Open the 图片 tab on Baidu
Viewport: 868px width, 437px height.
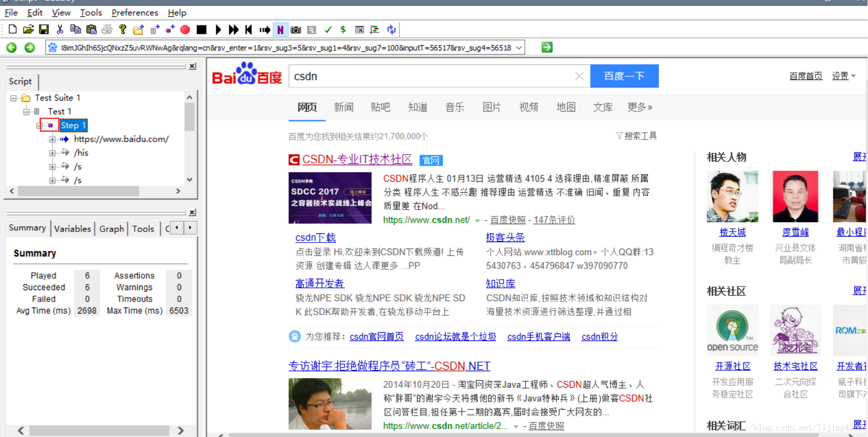(492, 108)
